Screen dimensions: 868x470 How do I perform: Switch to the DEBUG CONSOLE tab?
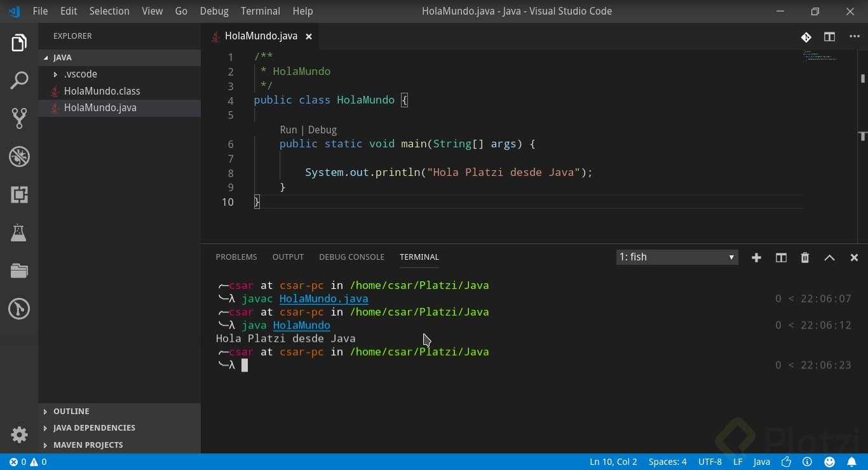coord(351,257)
